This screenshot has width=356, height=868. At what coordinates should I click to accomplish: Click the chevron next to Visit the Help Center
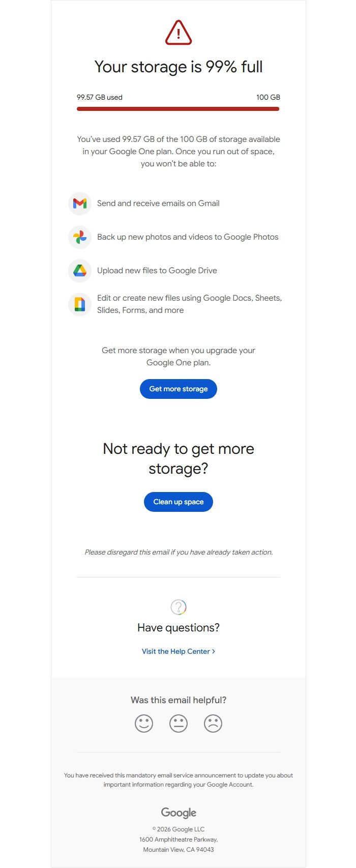214,651
